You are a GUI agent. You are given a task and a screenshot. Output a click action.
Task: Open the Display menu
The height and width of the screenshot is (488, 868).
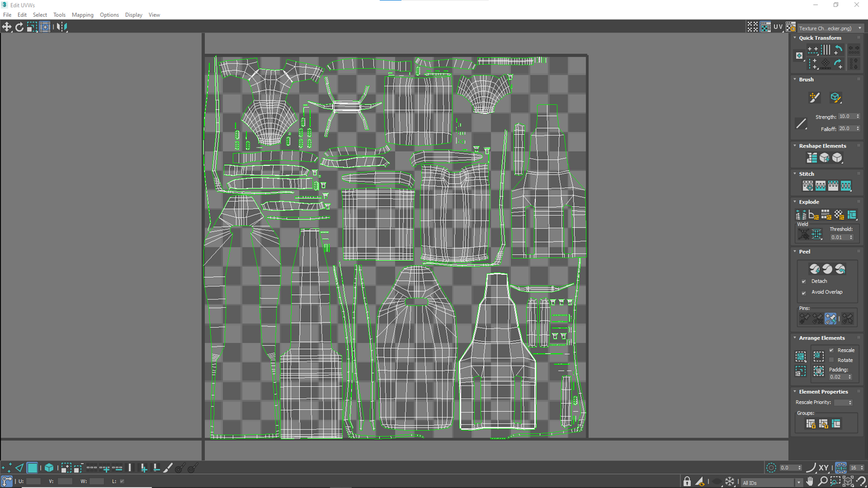coord(134,15)
